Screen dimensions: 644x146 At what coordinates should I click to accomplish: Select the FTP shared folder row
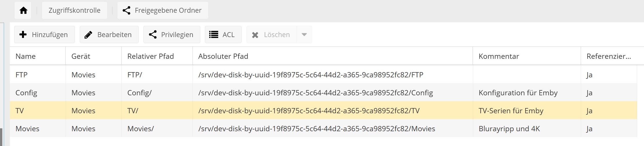[323, 74]
